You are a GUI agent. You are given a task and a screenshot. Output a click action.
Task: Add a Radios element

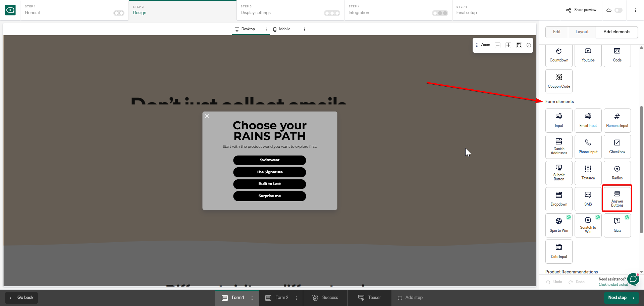[x=617, y=173]
